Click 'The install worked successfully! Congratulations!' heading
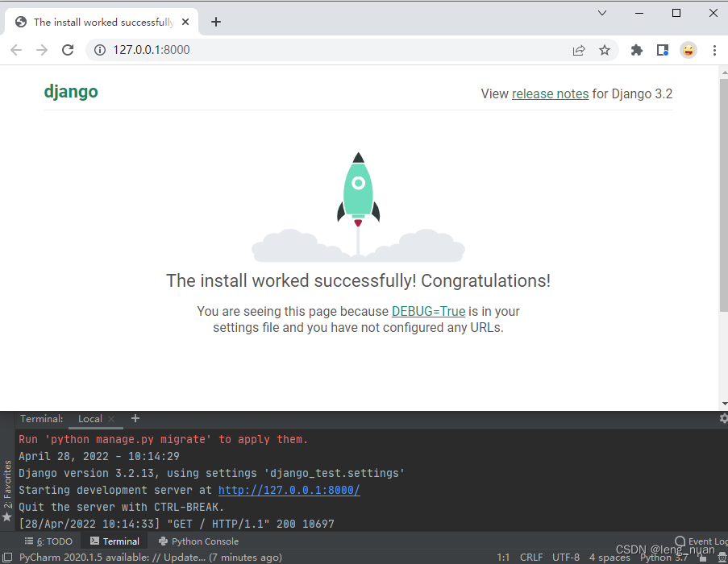 click(358, 281)
